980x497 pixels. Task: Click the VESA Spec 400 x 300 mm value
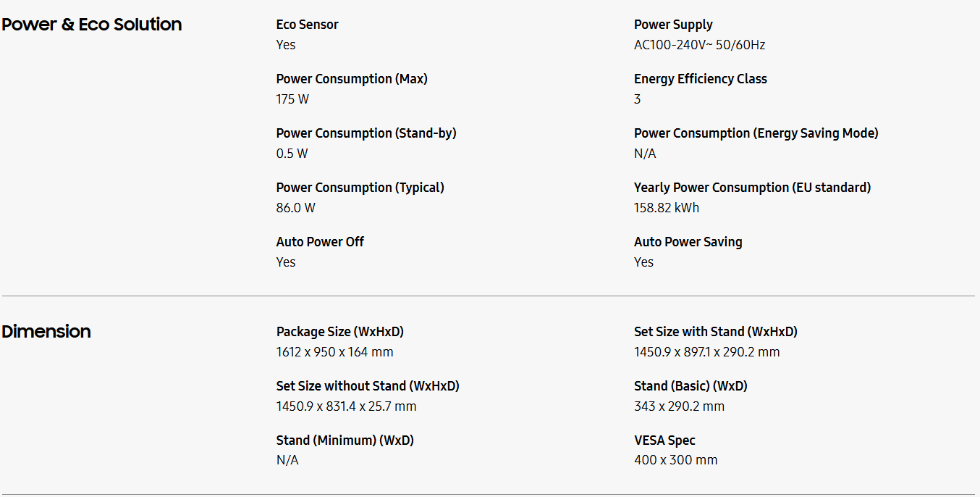coord(675,460)
